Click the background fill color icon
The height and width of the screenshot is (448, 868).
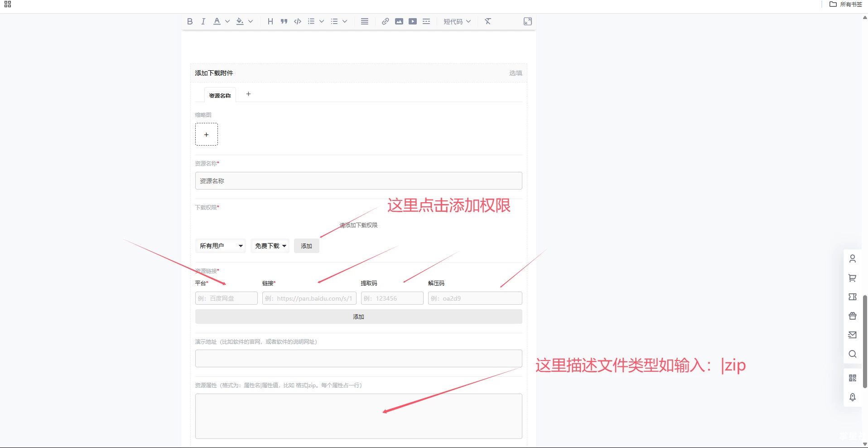240,21
